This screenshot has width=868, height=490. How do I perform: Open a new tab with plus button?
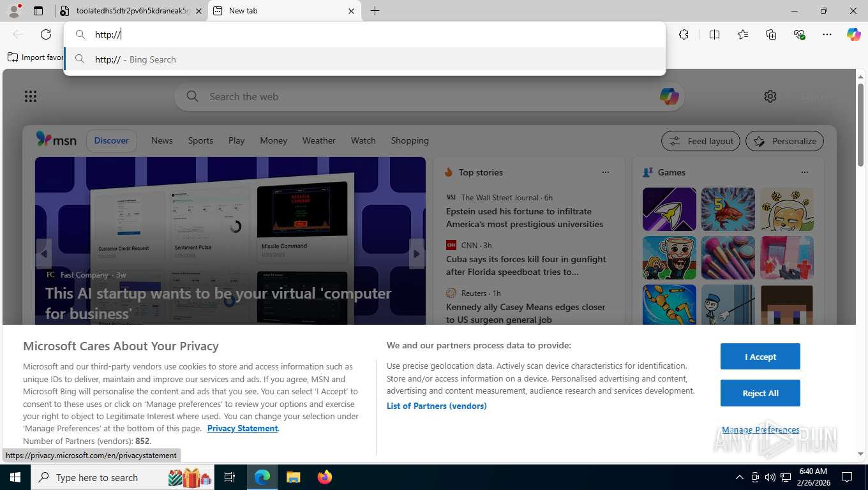375,11
